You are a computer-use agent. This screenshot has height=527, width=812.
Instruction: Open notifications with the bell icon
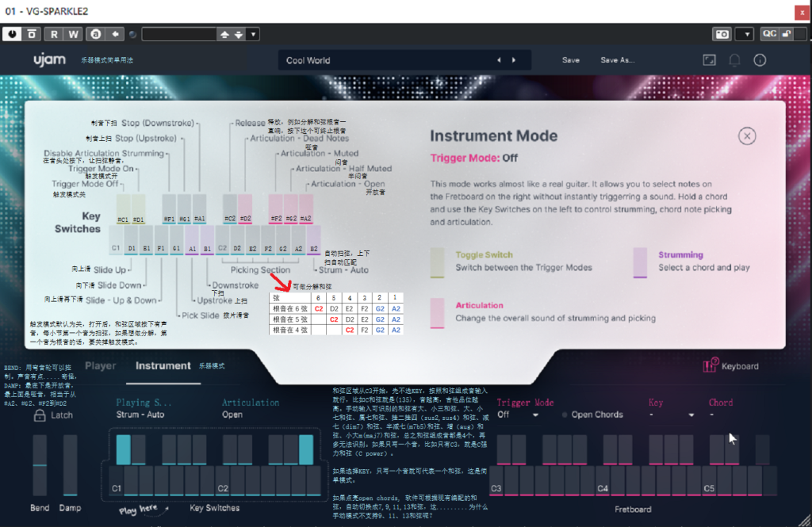pyautogui.click(x=734, y=60)
